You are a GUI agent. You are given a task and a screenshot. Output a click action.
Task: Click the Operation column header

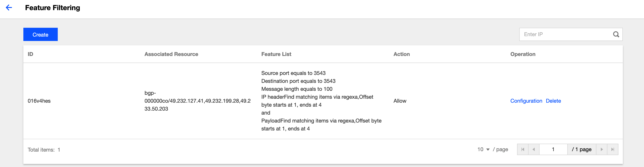(x=523, y=54)
